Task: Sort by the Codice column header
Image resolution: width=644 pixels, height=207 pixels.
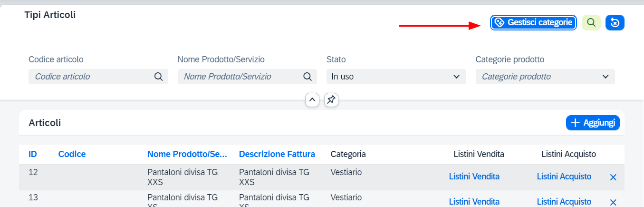Action: click(72, 154)
